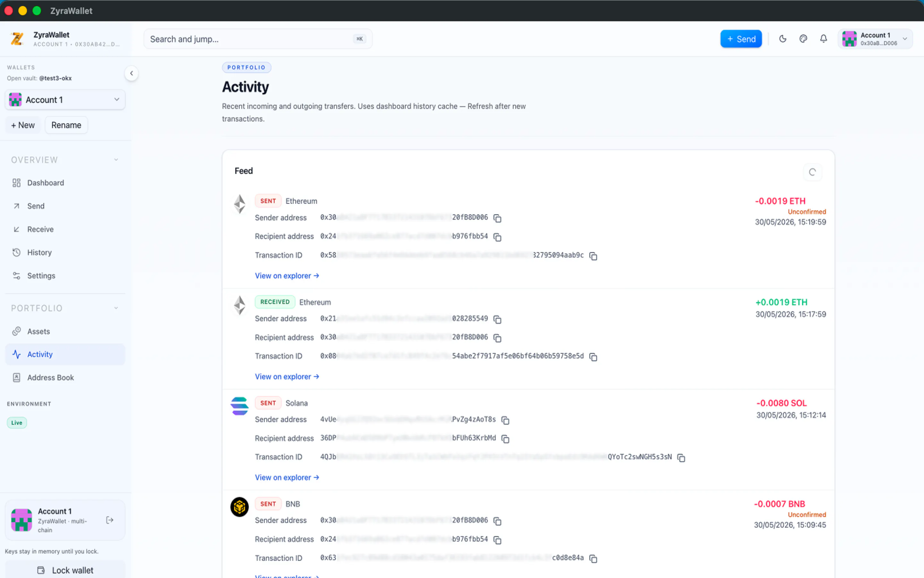
Task: Open History page
Action: [65, 252]
